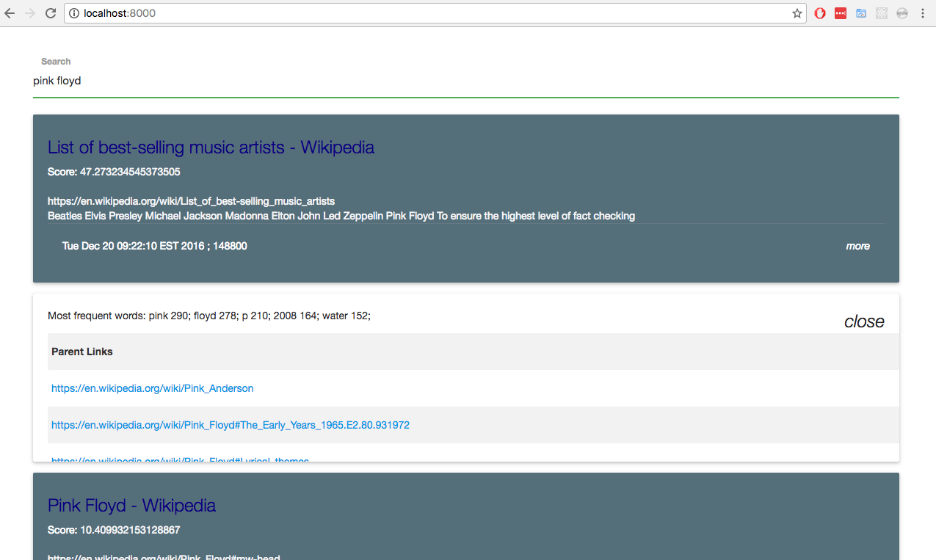Click the List_of_best-selling_music_artists URL text
Viewport: 936px width, 560px height.
(x=191, y=201)
